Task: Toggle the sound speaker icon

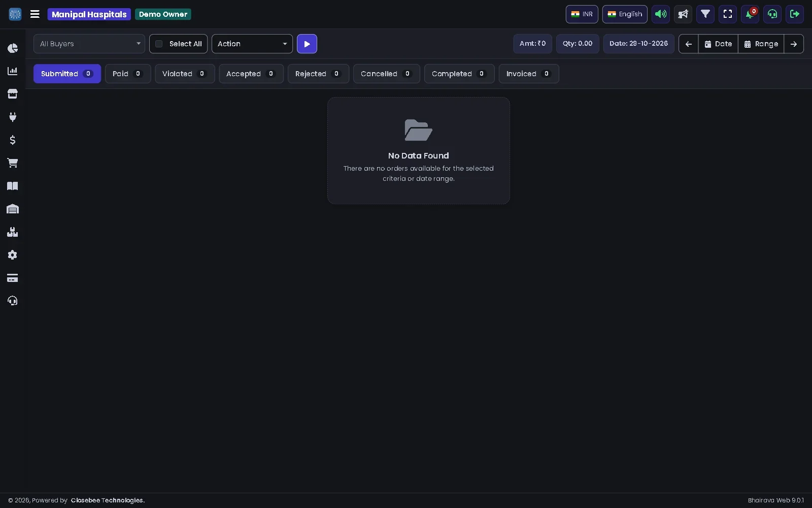Action: 661,14
